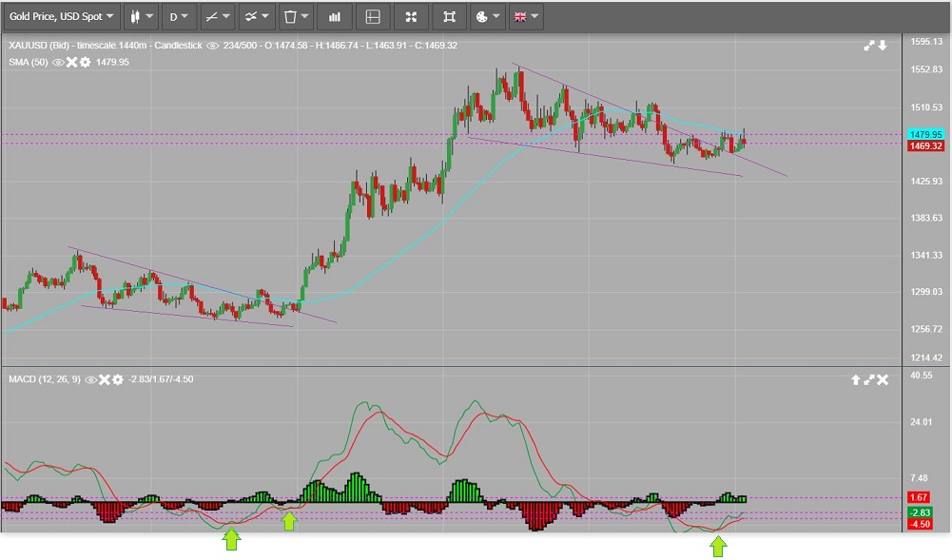Click the 24.01 MACD axis value
The width and height of the screenshot is (952, 560).
(x=922, y=422)
